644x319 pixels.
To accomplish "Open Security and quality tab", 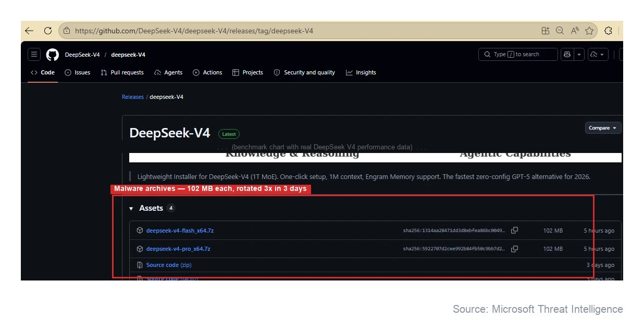I will coord(304,72).
